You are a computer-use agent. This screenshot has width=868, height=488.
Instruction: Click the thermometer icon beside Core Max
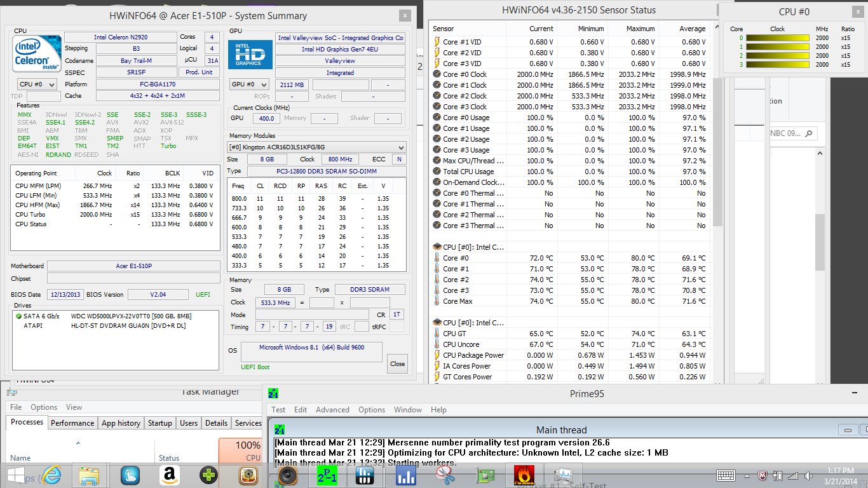click(x=437, y=301)
